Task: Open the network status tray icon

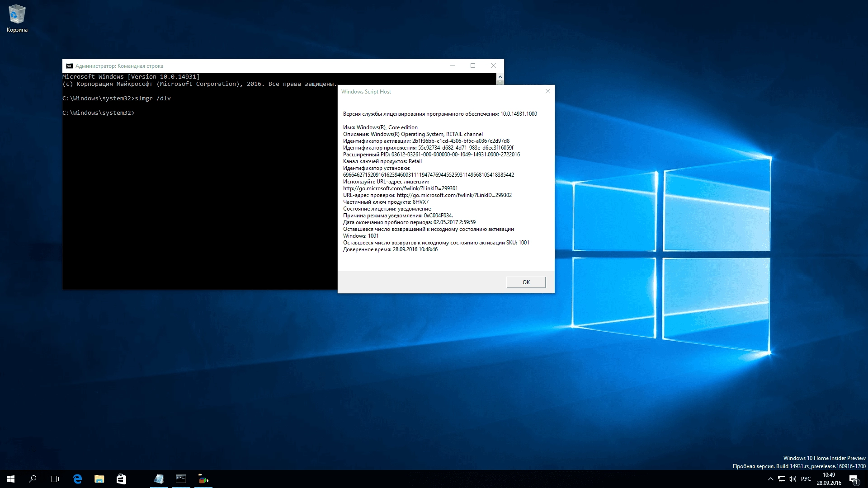Action: (782, 479)
